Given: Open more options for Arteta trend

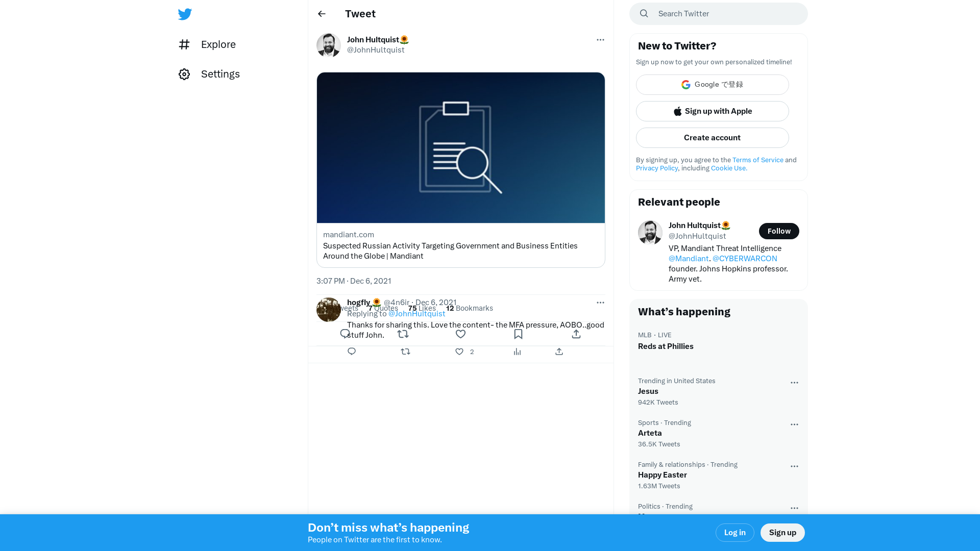Looking at the screenshot, I should [x=794, y=424].
